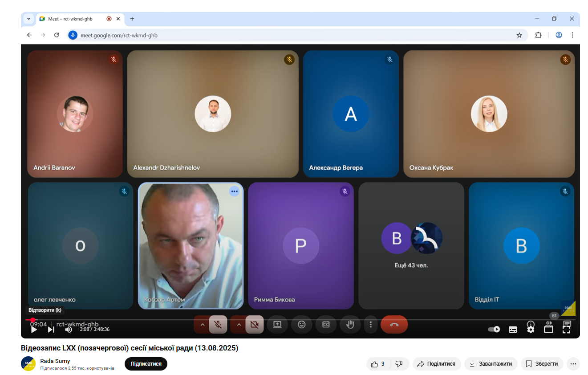Click the raise hand icon in Meet
588x375 pixels.
click(x=350, y=325)
